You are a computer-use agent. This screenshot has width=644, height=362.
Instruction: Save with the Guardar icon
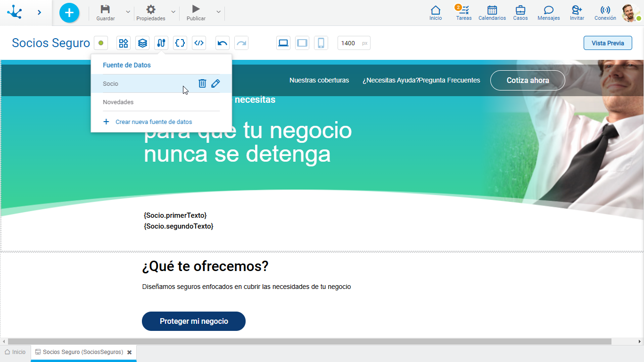[x=106, y=9]
